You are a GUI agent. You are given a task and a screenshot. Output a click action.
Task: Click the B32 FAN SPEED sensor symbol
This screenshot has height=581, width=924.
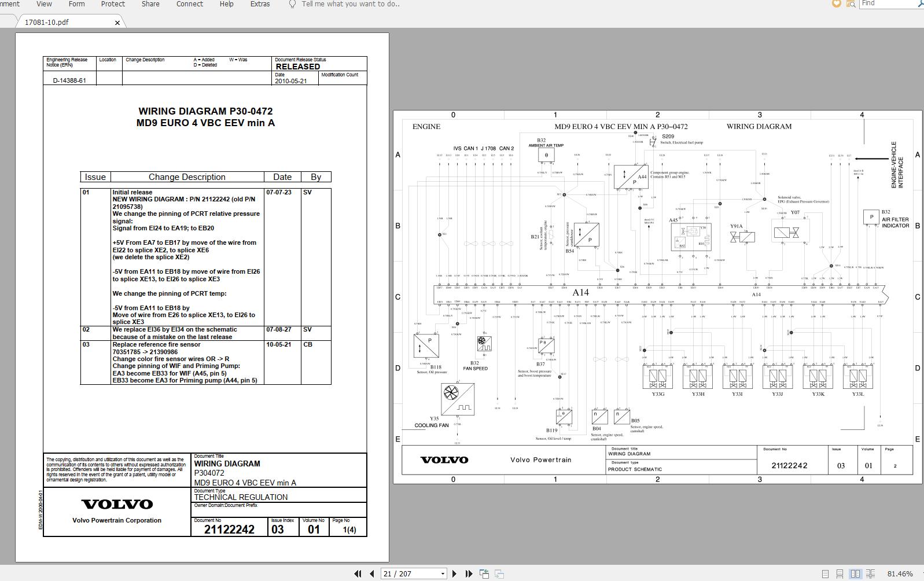(484, 344)
